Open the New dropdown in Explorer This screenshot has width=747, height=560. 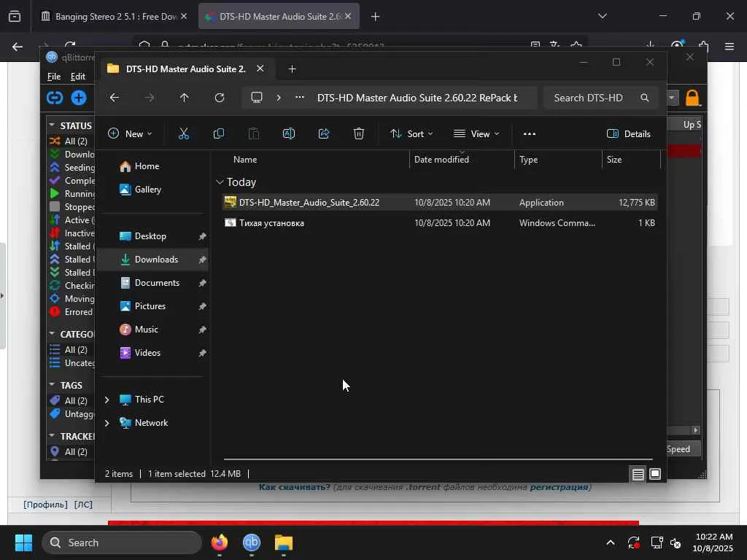click(x=130, y=134)
